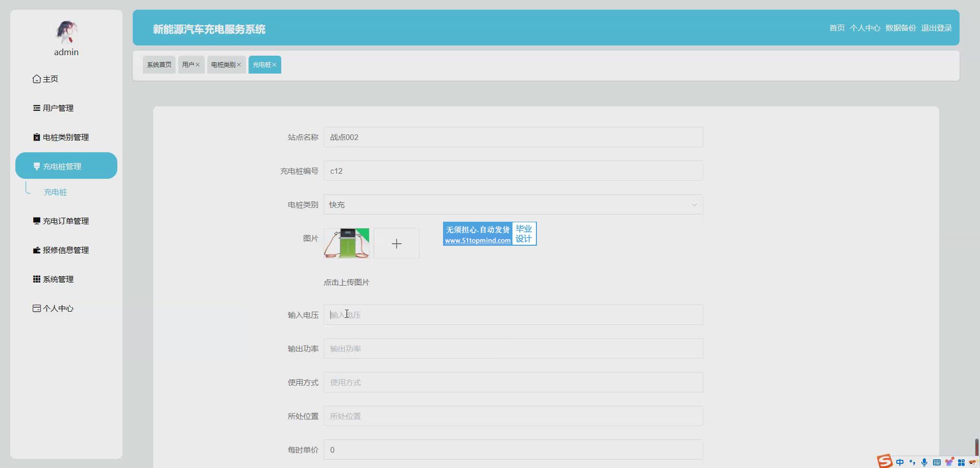Open the 电桩类别 dropdown showing 快充
The image size is (980, 468).
point(513,205)
